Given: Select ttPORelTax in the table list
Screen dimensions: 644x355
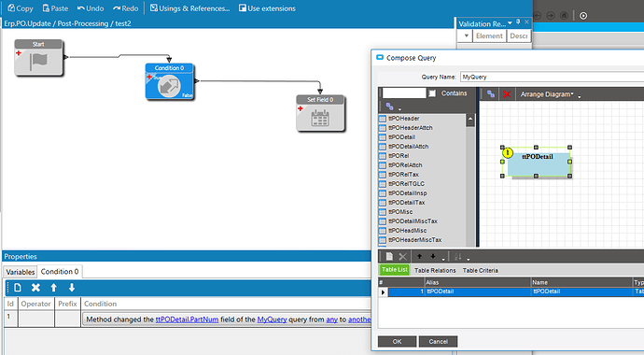Looking at the screenshot, I should click(x=403, y=175).
